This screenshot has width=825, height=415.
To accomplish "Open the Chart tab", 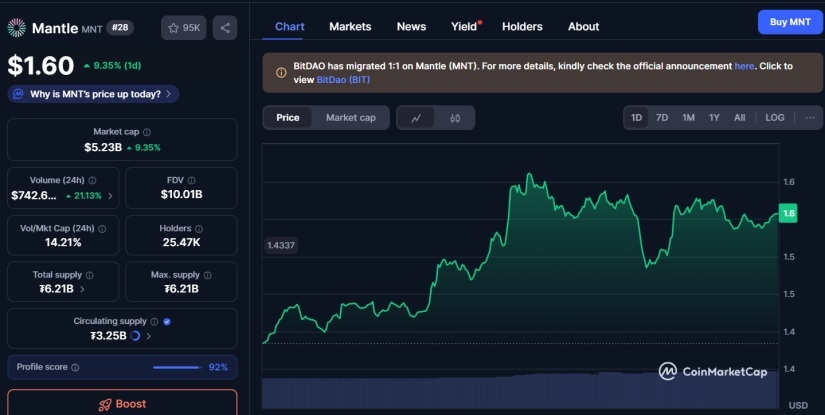I will click(290, 26).
